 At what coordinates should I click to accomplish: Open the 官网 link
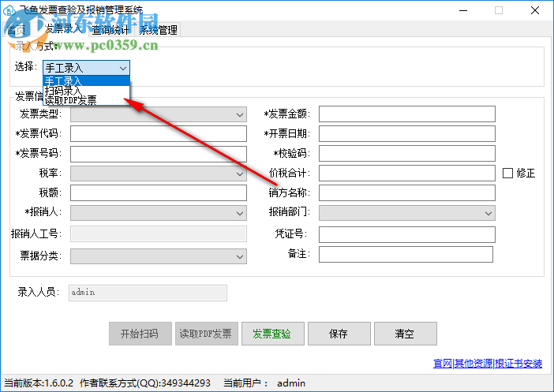(443, 364)
